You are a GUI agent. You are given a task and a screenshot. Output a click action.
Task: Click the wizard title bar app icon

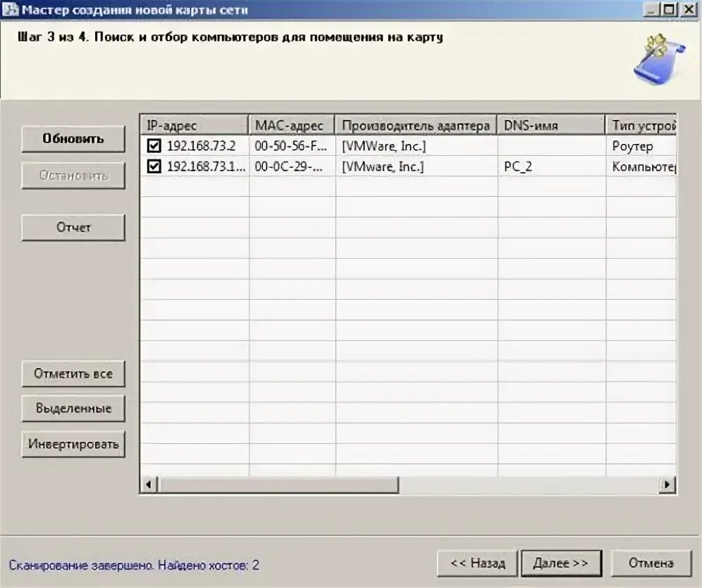pyautogui.click(x=10, y=9)
